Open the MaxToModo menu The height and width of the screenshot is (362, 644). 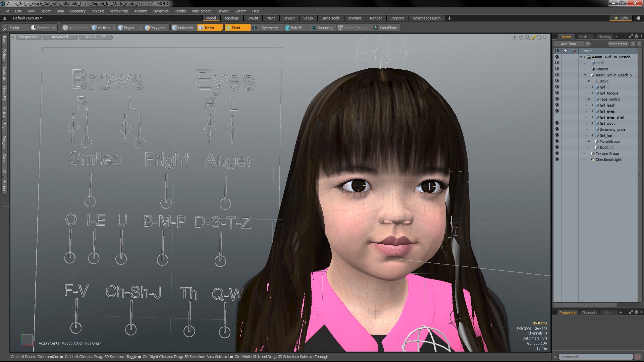pos(202,11)
